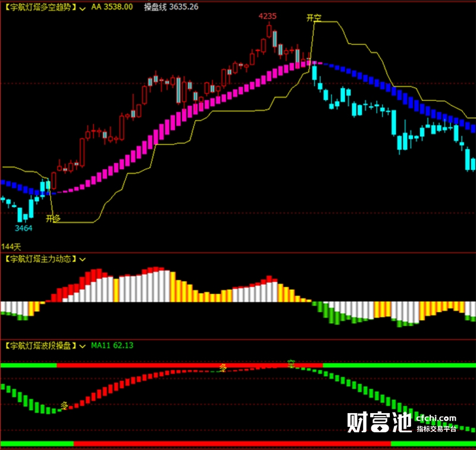The width and height of the screenshot is (476, 450).
Task: Expand the 宇航灯塔波段操盘 indicator dropdown arrow
Action: (82, 346)
